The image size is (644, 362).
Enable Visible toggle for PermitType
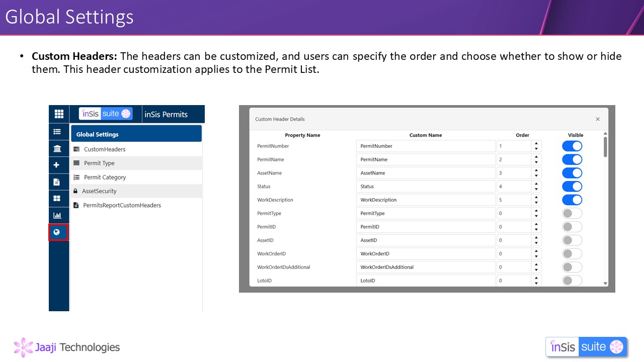[x=572, y=214]
